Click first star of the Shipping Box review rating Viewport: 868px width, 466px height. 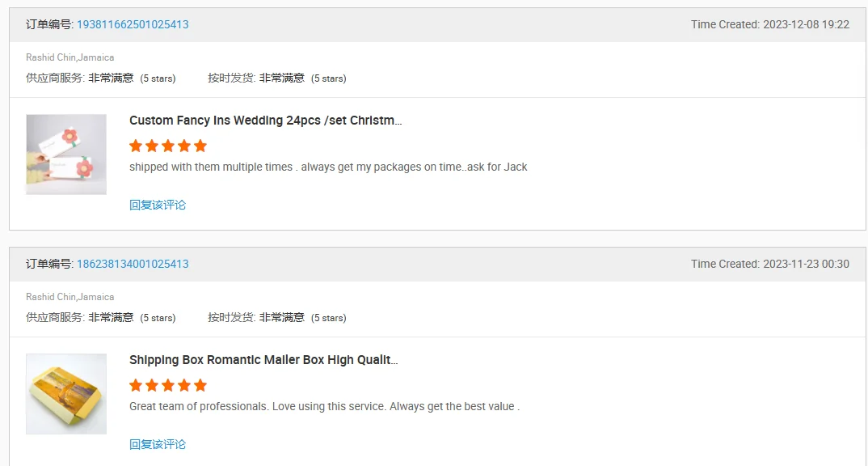pos(136,385)
